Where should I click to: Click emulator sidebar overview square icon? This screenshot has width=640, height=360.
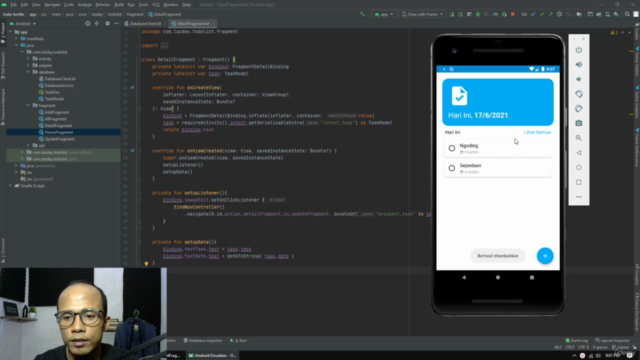579,182
